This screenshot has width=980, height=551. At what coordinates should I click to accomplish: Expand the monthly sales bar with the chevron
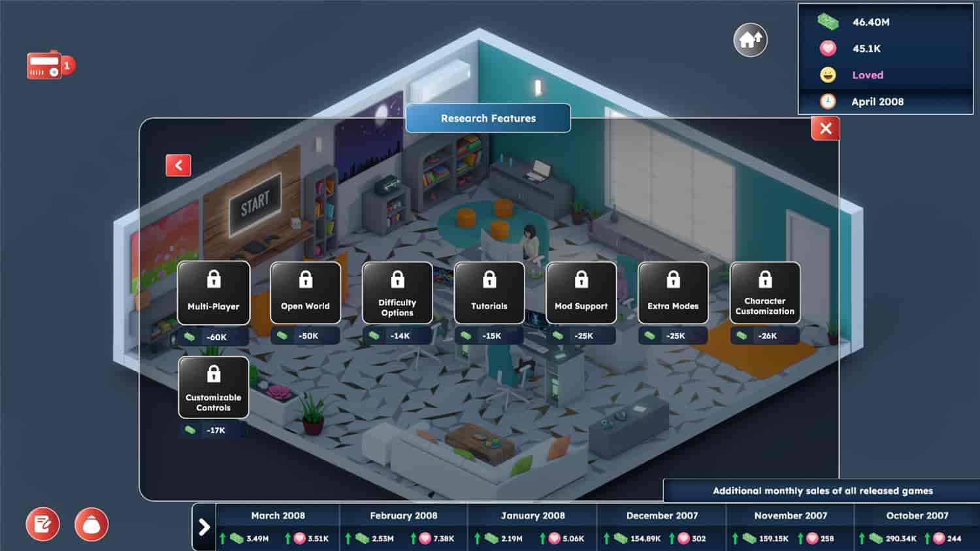tap(204, 526)
